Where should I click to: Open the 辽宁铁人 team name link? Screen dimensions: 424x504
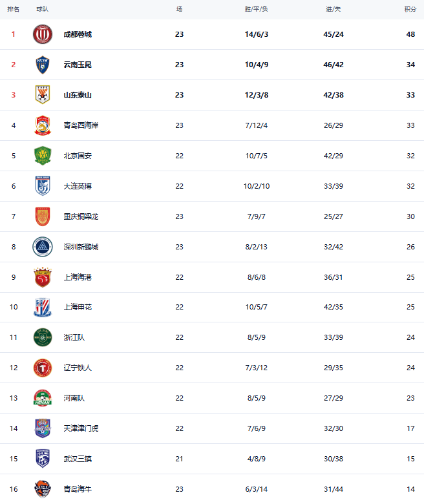point(78,368)
